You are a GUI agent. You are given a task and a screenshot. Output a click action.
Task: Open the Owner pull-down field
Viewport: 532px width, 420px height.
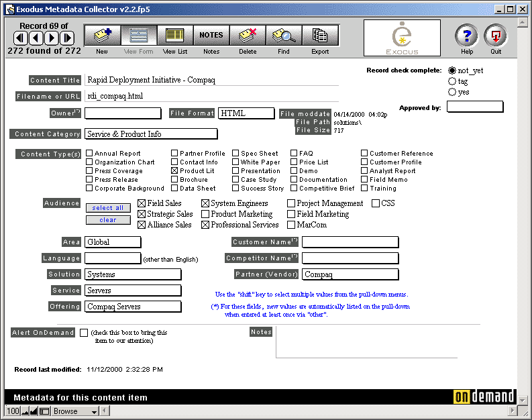[123, 113]
